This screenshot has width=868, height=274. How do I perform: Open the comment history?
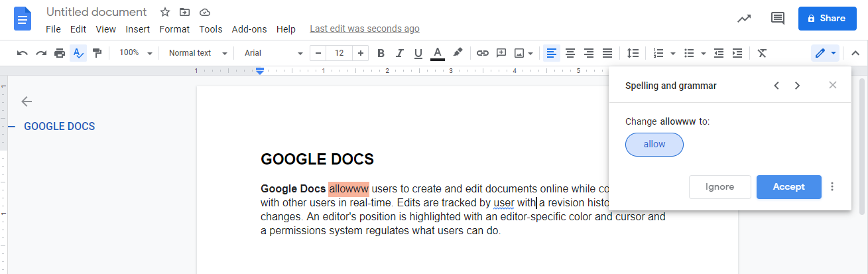pyautogui.click(x=778, y=19)
